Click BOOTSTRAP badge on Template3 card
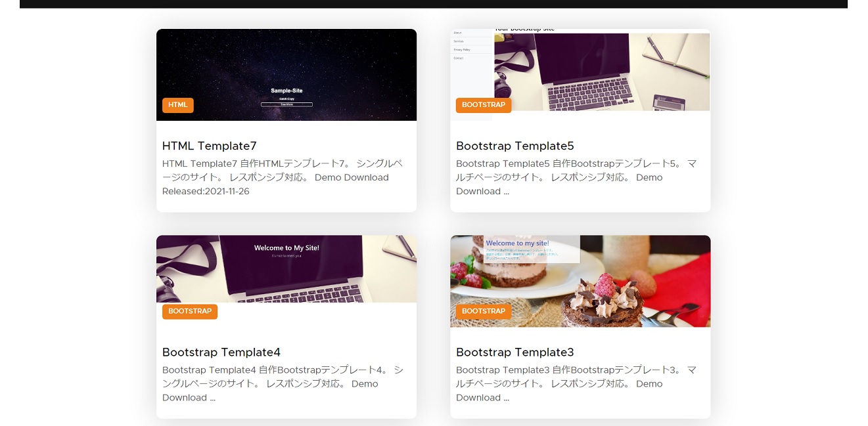The height and width of the screenshot is (426, 868). tap(484, 311)
